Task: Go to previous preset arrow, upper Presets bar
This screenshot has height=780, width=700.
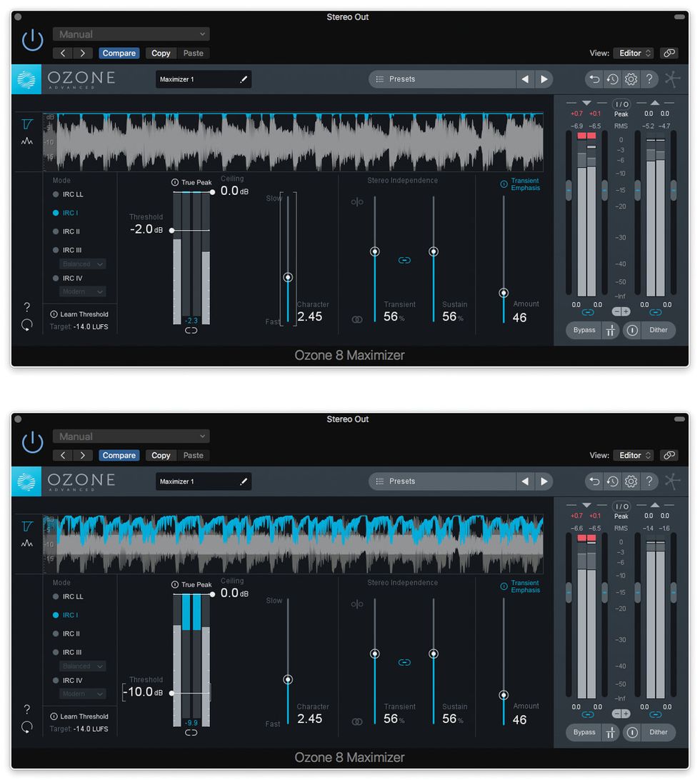Action: (525, 79)
